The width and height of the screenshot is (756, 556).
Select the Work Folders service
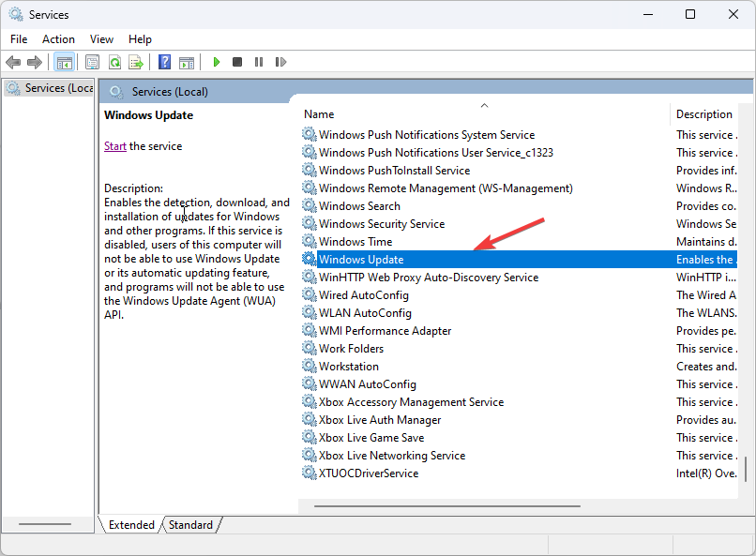coord(519,349)
